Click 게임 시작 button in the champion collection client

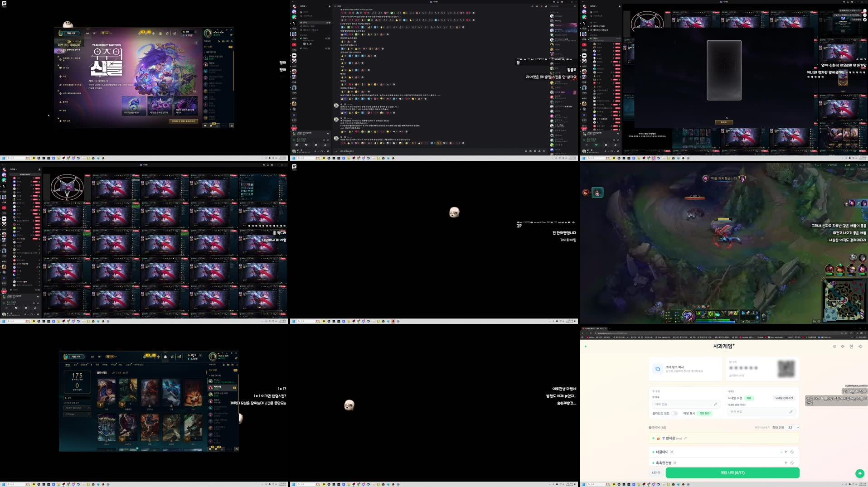pyautogui.click(x=76, y=357)
